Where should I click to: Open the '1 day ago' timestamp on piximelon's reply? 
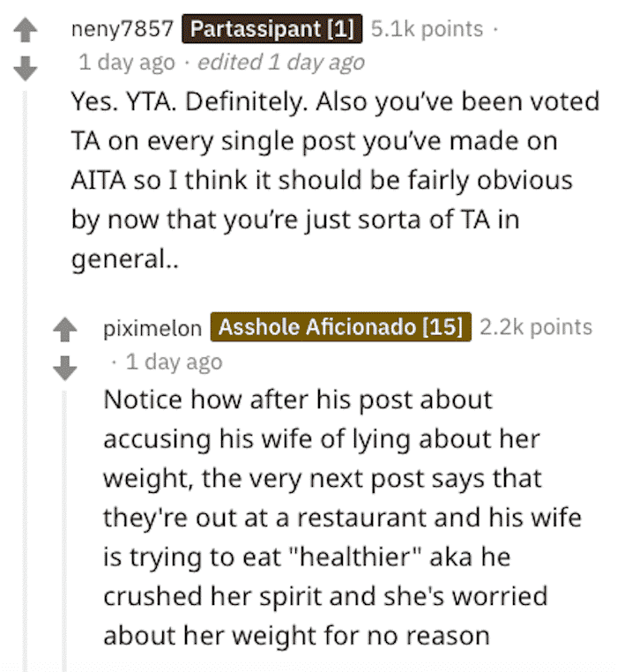click(174, 362)
